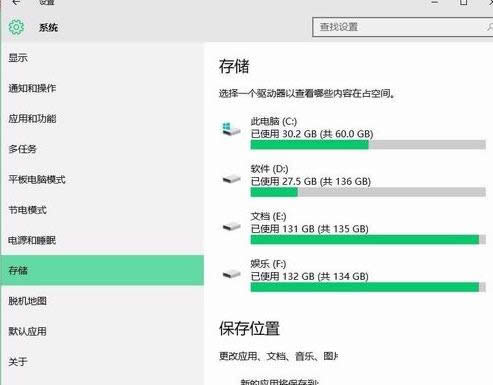The height and width of the screenshot is (385, 493).
Task: Click the 选择一个驱动器 description text
Action: (307, 93)
